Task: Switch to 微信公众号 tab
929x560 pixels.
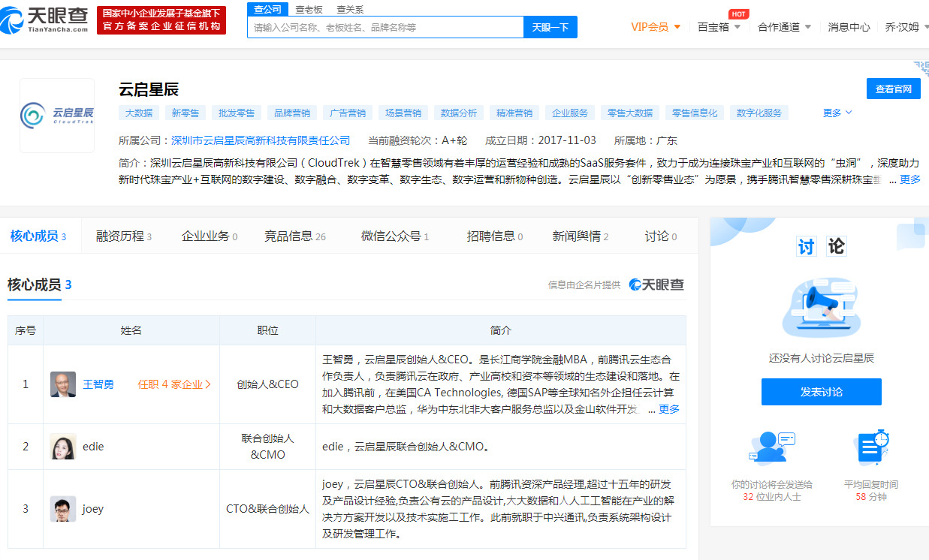Action: (x=395, y=236)
